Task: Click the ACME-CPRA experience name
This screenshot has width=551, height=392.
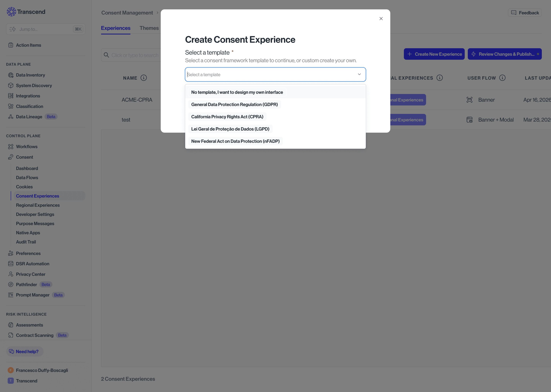Action: 137,100
